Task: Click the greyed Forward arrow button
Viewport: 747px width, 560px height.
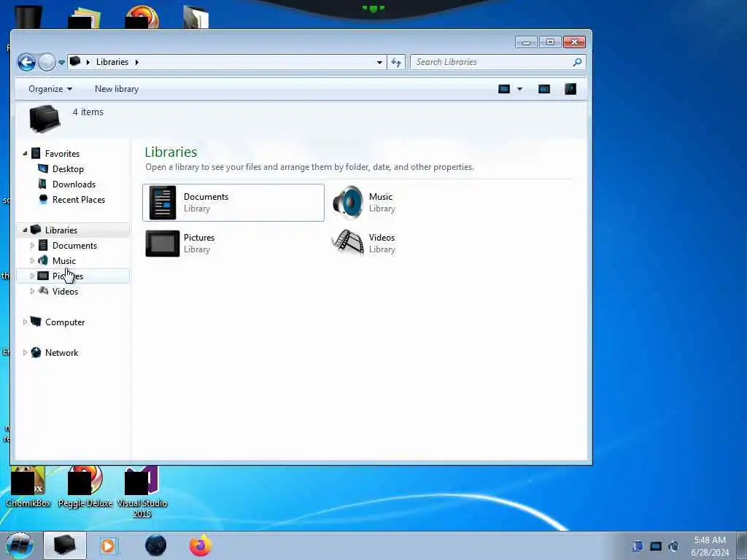Action: [x=47, y=62]
